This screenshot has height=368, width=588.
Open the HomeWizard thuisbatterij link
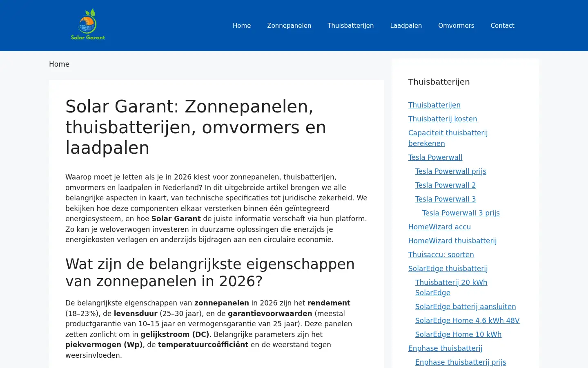click(452, 241)
